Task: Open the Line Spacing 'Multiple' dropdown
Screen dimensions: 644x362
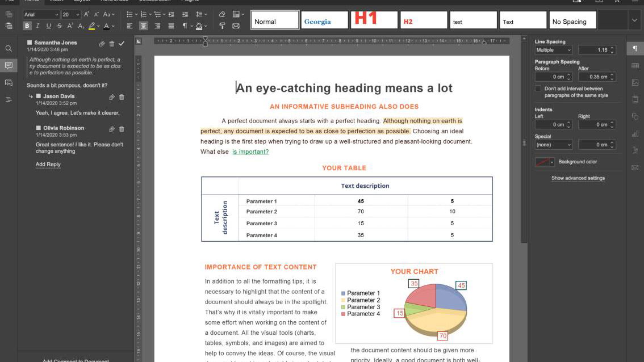Action: (x=552, y=49)
